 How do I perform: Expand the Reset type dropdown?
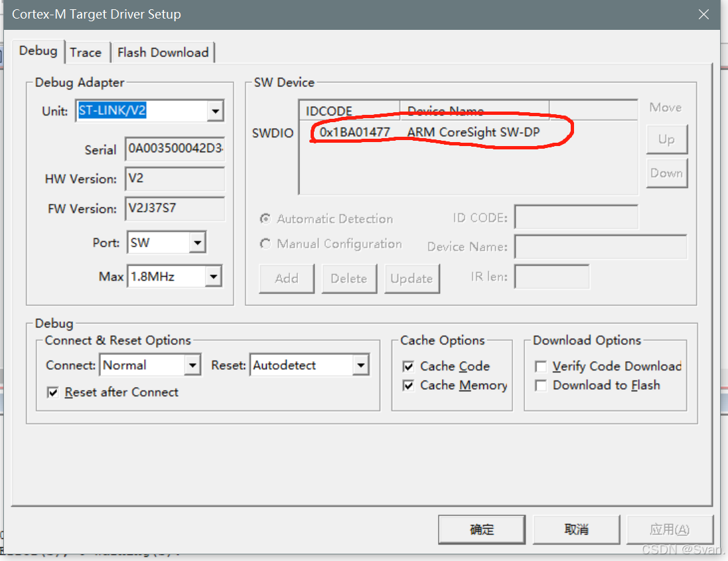tap(360, 366)
